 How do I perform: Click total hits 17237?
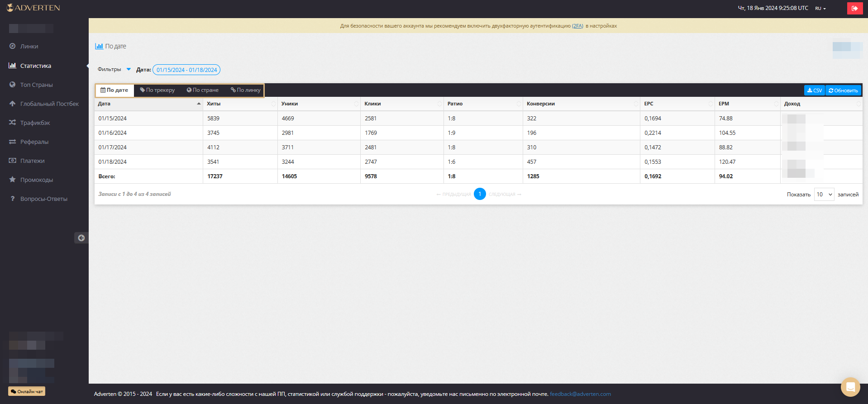[215, 176]
